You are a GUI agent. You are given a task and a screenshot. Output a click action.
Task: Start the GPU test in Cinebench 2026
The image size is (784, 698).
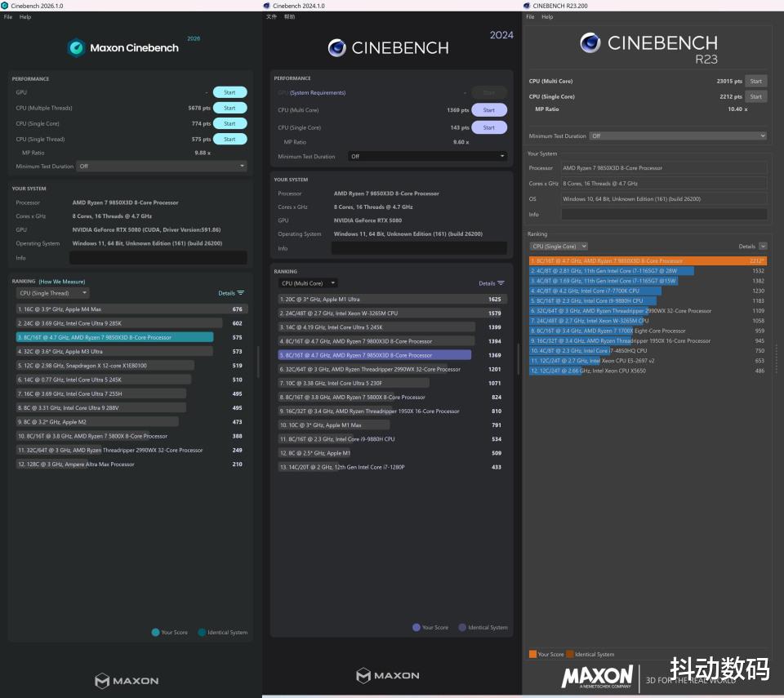tap(230, 92)
